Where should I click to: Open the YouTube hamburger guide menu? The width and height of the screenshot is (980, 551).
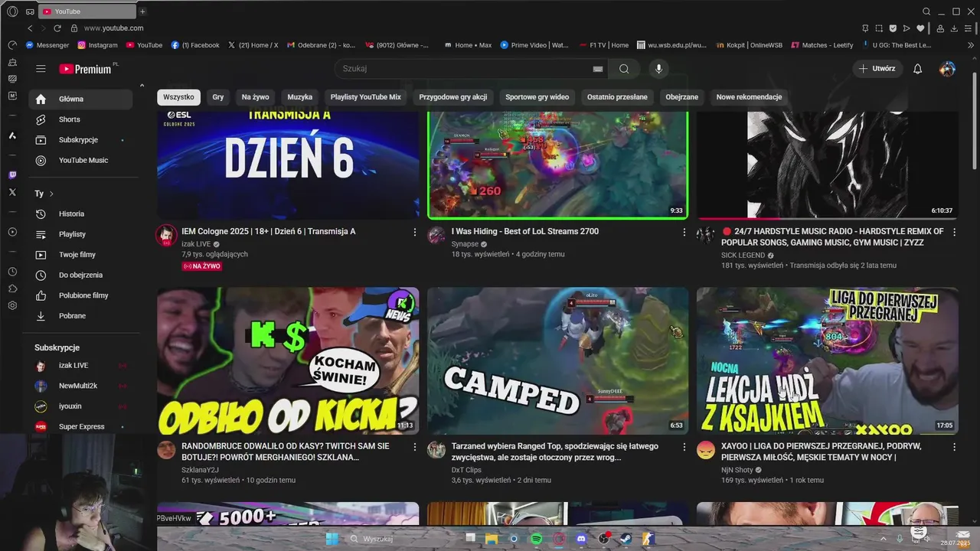point(41,69)
